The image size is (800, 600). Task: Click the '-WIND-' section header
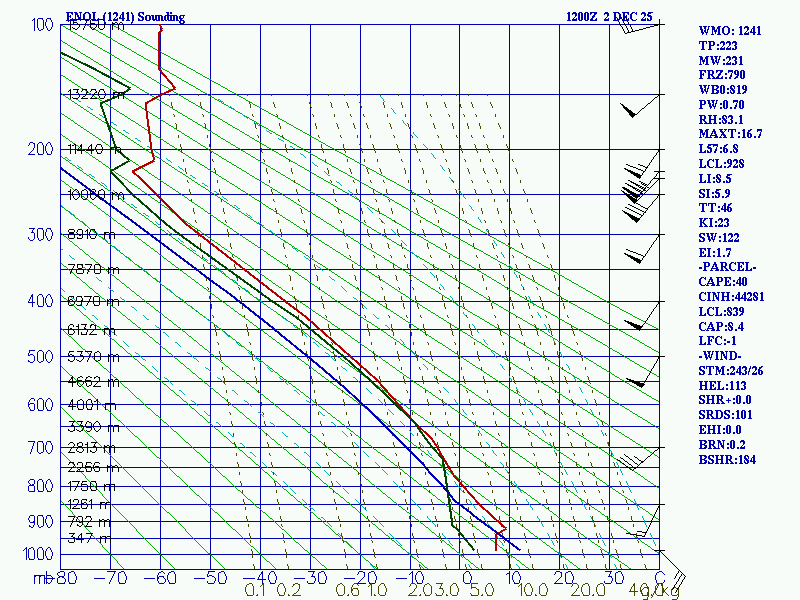720,356
